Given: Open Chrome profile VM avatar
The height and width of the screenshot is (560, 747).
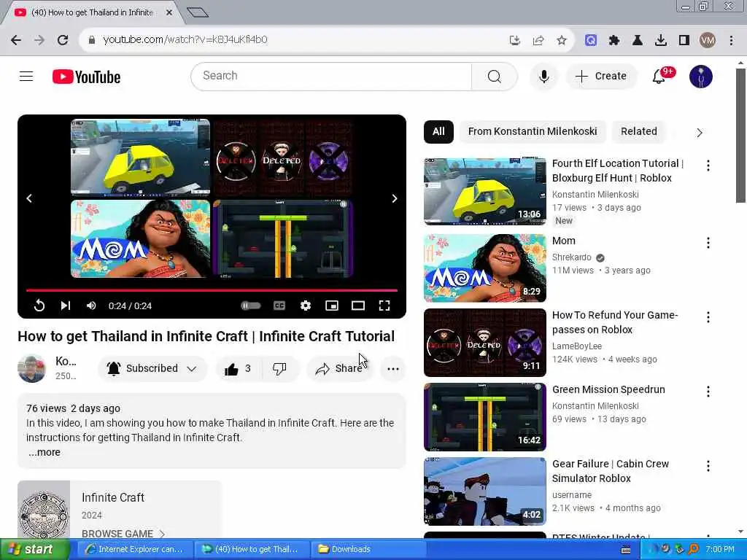Looking at the screenshot, I should (x=708, y=40).
